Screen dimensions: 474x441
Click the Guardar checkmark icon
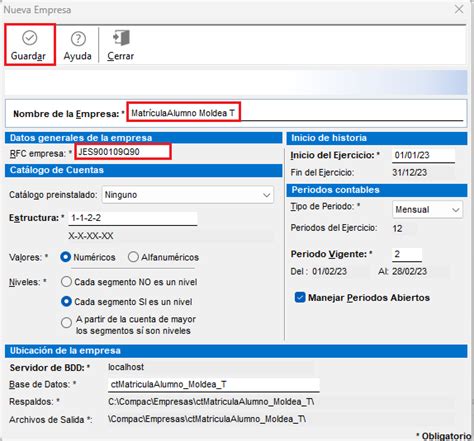[30, 38]
